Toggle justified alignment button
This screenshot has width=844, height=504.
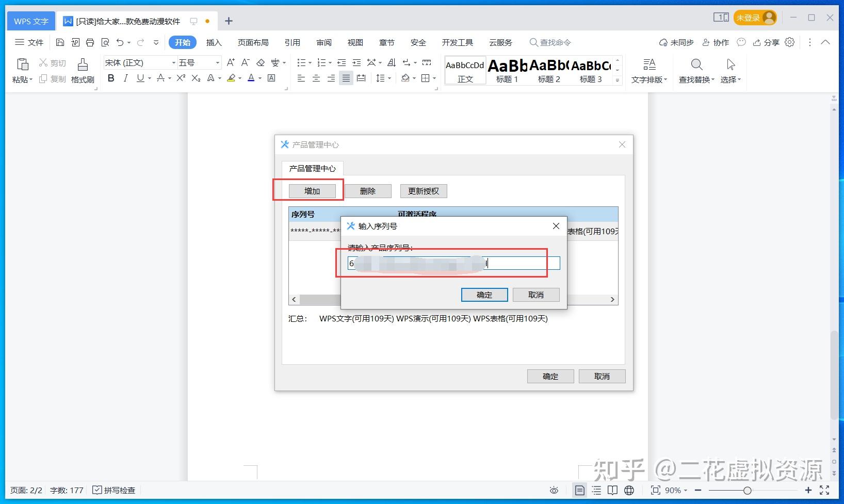coord(346,78)
